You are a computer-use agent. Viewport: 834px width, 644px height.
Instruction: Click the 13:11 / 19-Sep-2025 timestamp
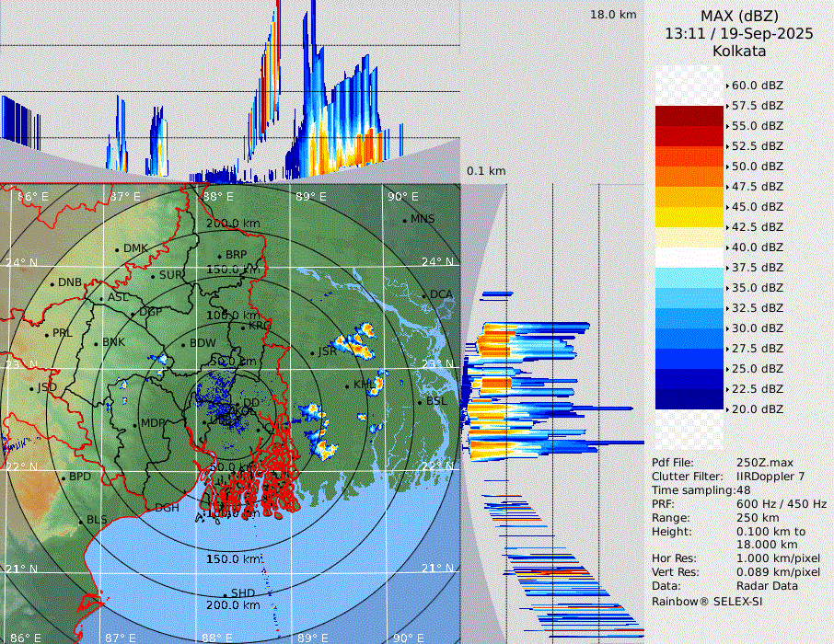pos(738,34)
